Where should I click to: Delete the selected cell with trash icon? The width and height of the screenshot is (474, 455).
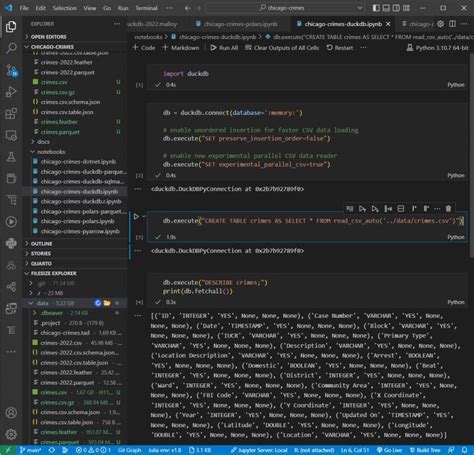448,209
